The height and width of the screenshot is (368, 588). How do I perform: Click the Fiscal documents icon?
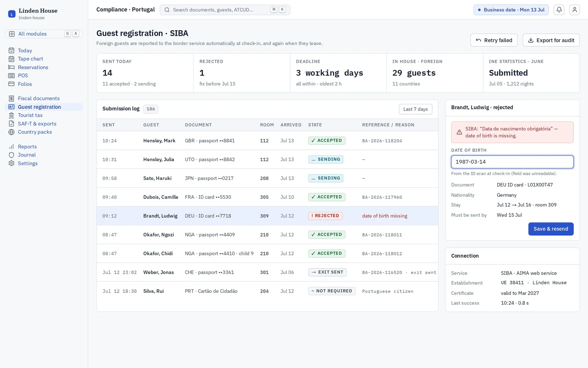(11, 98)
